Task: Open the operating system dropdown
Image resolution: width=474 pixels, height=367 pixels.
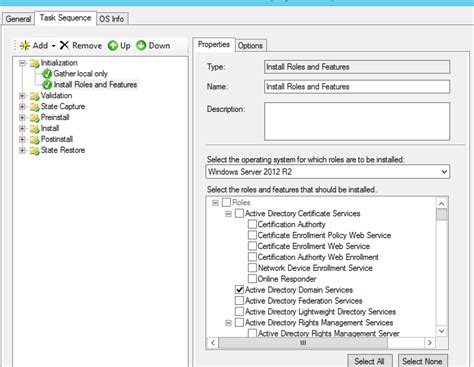Action: coord(444,172)
